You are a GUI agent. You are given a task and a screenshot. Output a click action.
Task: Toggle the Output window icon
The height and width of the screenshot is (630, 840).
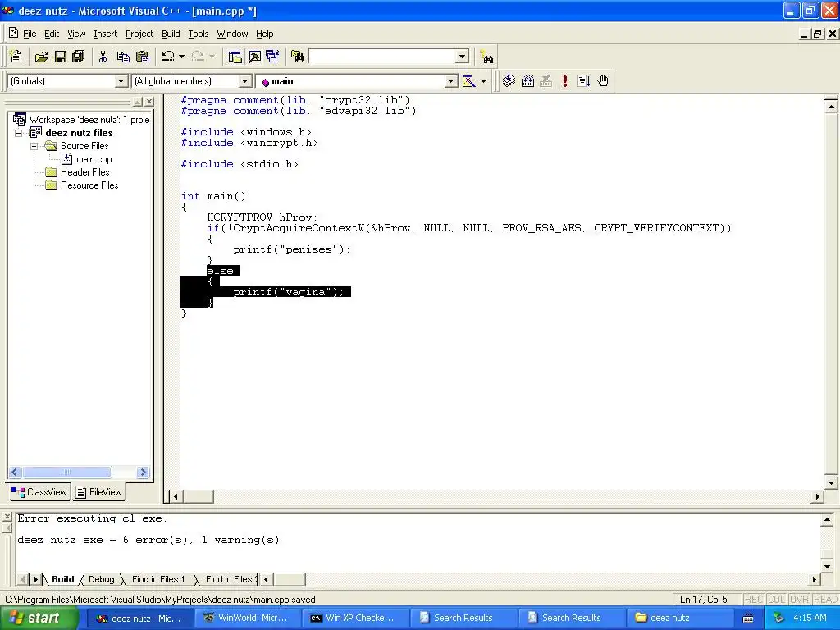pyautogui.click(x=254, y=57)
